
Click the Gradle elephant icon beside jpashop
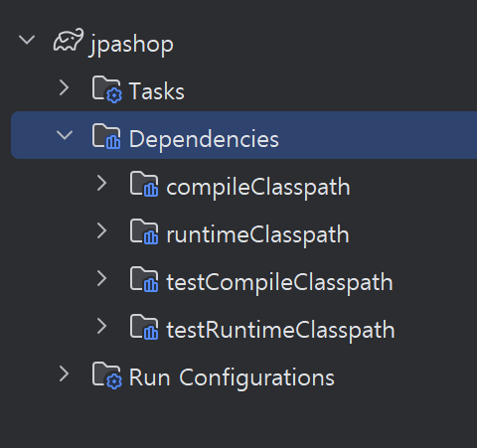coord(69,40)
